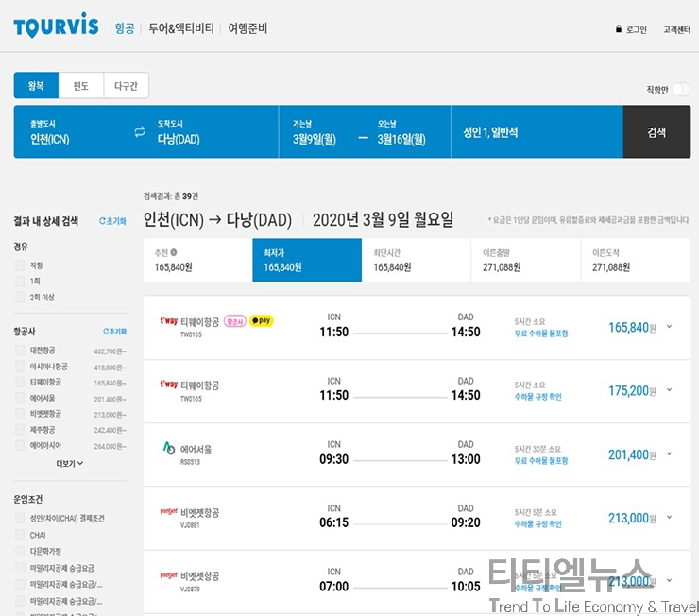Open baggage rules on 175,200원 fare

[538, 396]
